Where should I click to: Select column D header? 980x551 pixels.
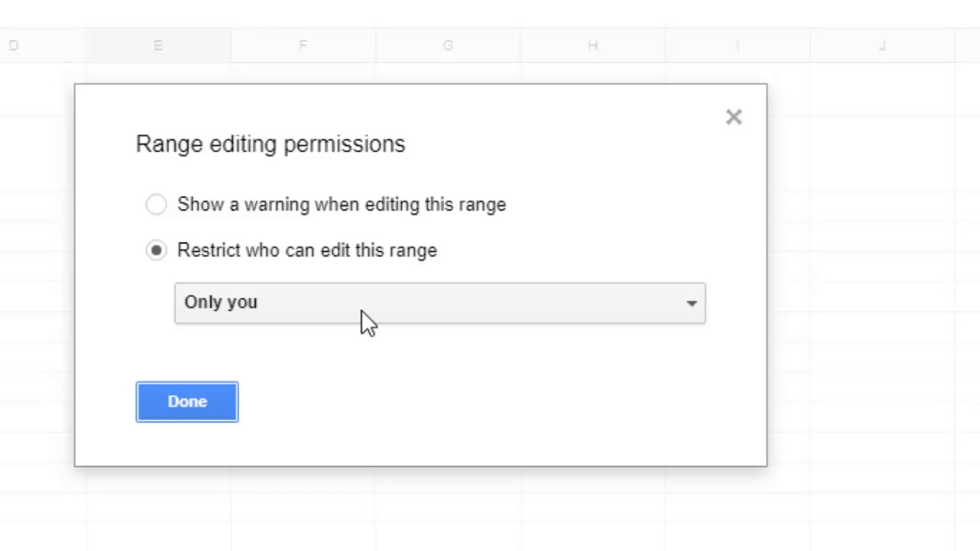coord(43,46)
